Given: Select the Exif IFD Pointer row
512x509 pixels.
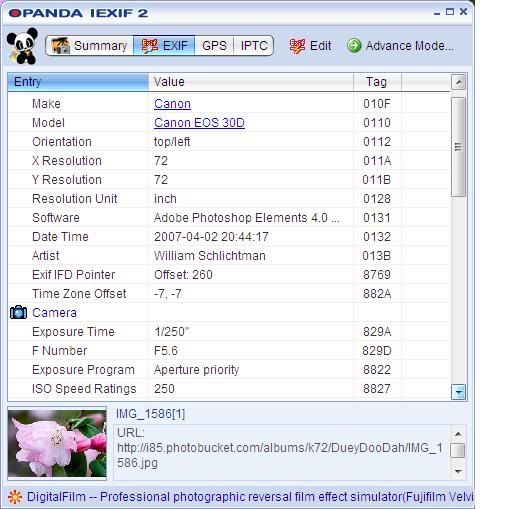Looking at the screenshot, I should [x=229, y=275].
